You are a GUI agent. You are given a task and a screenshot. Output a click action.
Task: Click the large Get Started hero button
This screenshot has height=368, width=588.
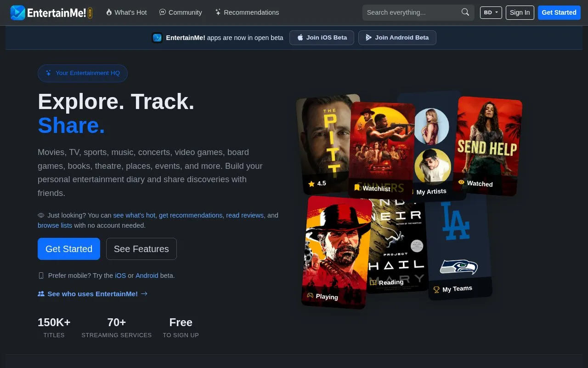click(69, 249)
